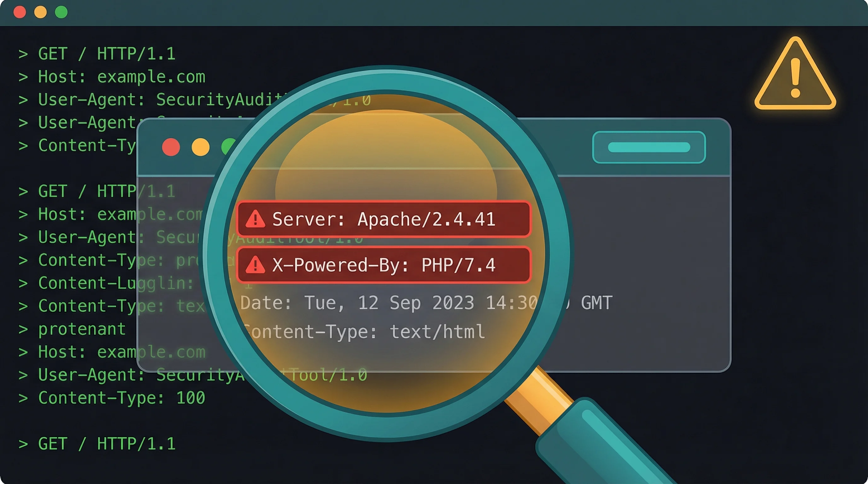Click the bottom GET / HTTP/1.1 line

[97, 444]
